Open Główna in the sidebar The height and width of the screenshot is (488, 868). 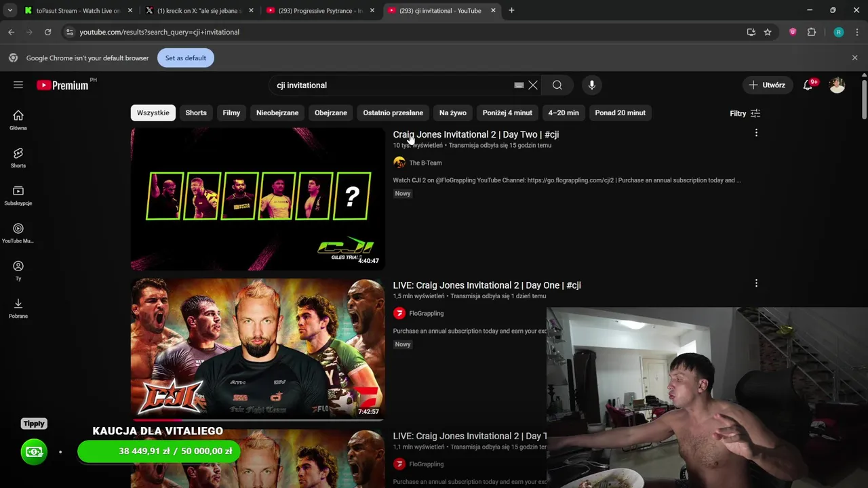point(18,120)
